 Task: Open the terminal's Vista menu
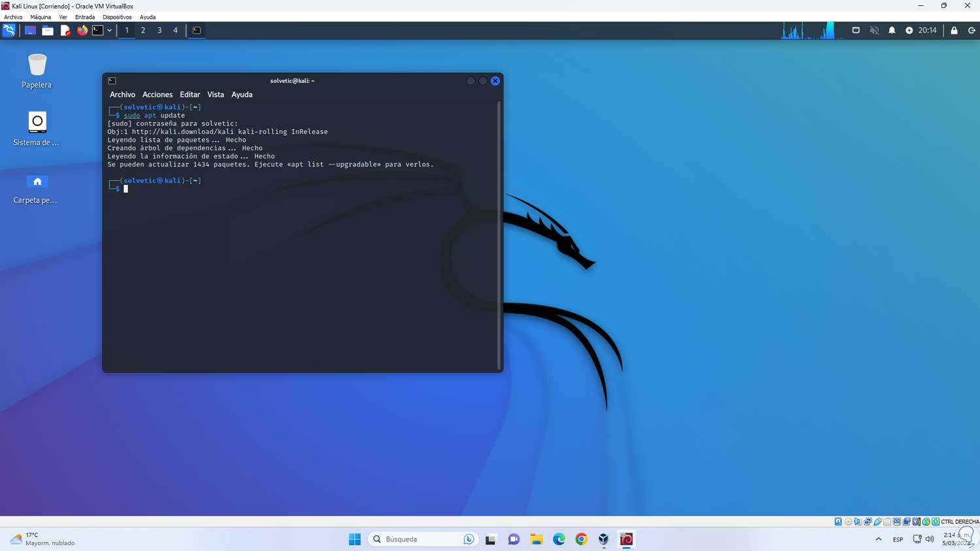[216, 95]
